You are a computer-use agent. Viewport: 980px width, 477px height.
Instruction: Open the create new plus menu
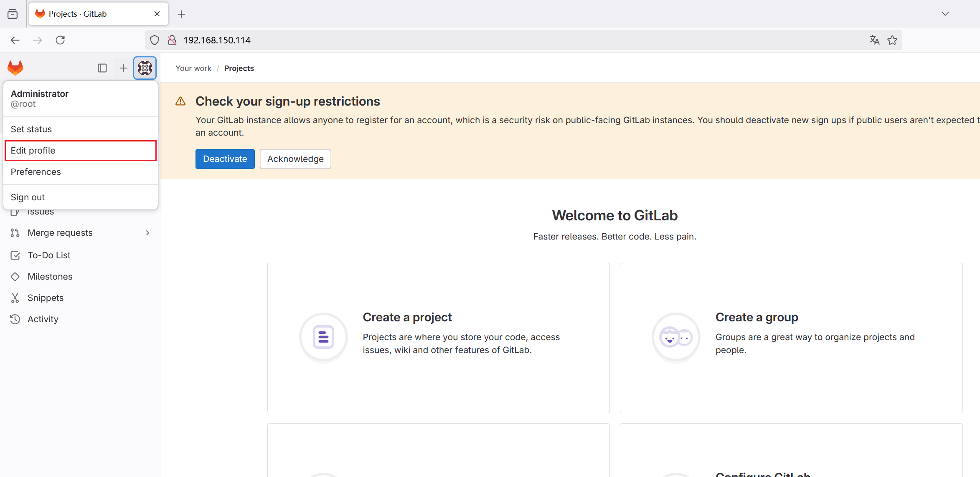click(x=123, y=68)
